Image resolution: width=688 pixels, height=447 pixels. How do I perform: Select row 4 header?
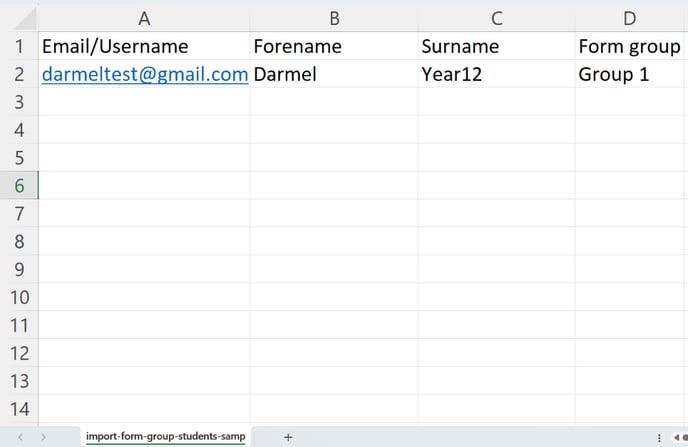coord(19,130)
